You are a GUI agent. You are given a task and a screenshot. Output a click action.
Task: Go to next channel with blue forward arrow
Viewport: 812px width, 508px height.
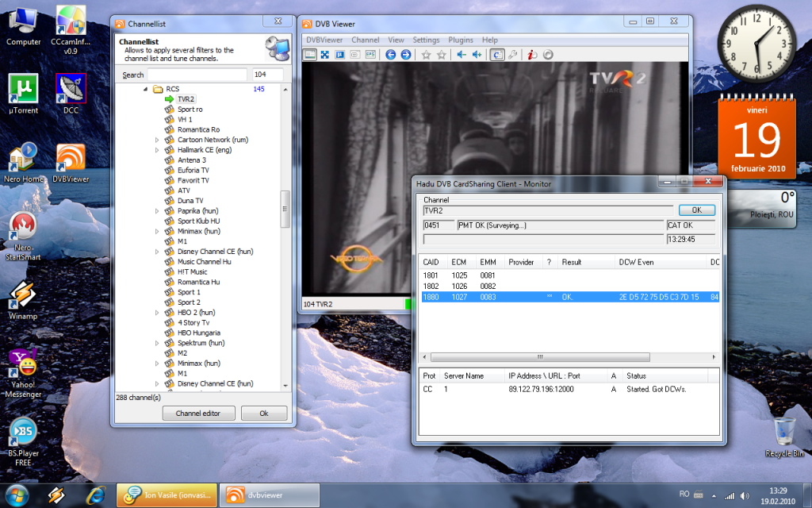[x=405, y=55]
